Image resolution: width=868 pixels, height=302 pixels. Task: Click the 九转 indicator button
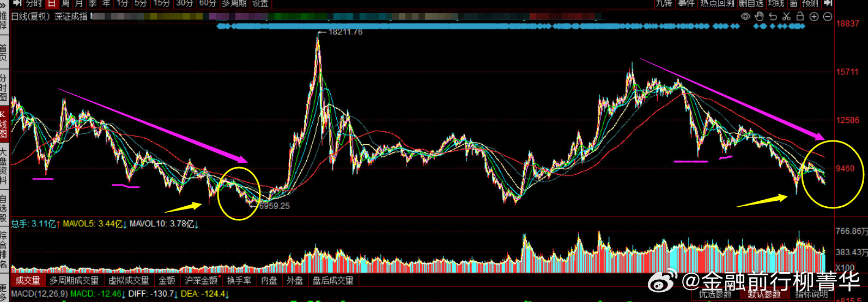[664, 3]
